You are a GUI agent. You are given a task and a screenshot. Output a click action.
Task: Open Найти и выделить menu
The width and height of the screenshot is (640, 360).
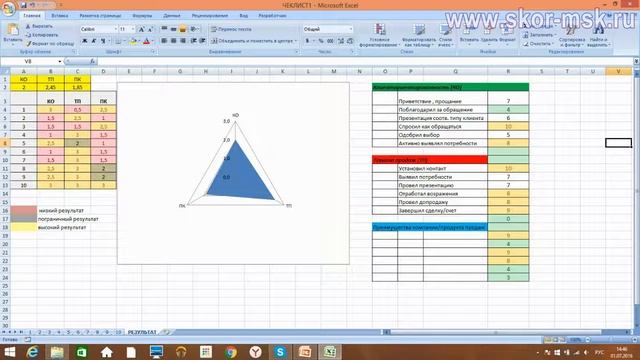[599, 36]
